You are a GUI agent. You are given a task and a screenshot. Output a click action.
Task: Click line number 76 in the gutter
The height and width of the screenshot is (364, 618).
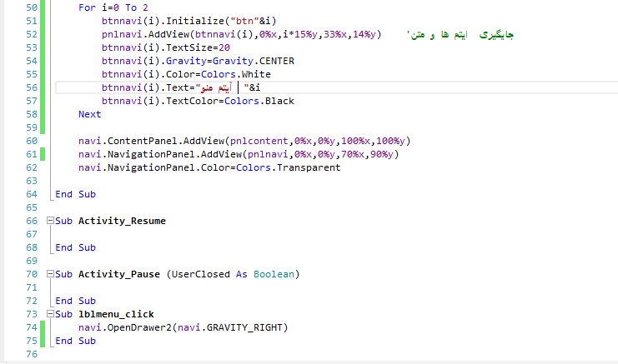[32, 354]
